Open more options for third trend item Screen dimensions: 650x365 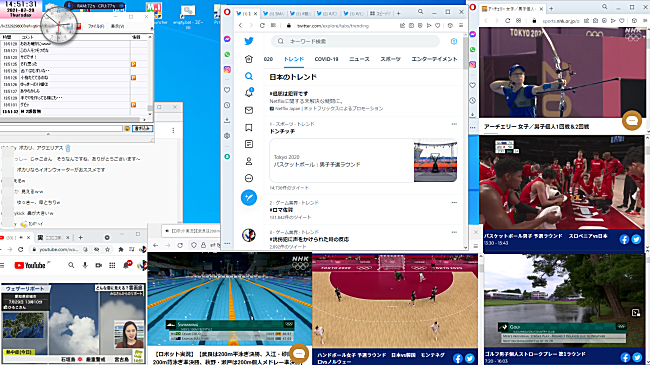454,232
